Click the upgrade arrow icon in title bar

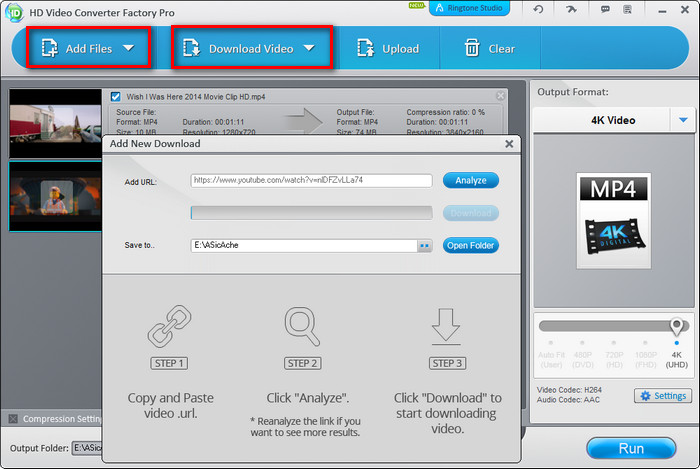[x=571, y=9]
